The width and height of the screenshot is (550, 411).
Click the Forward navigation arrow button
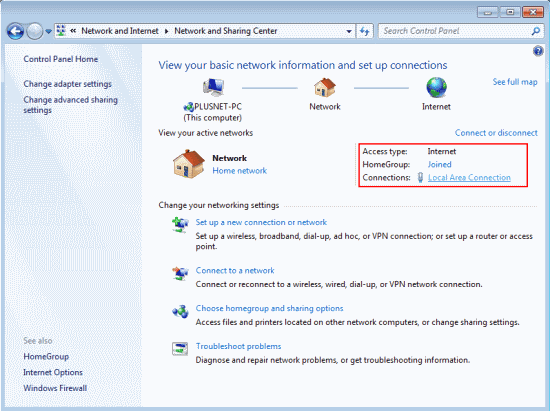coord(35,31)
